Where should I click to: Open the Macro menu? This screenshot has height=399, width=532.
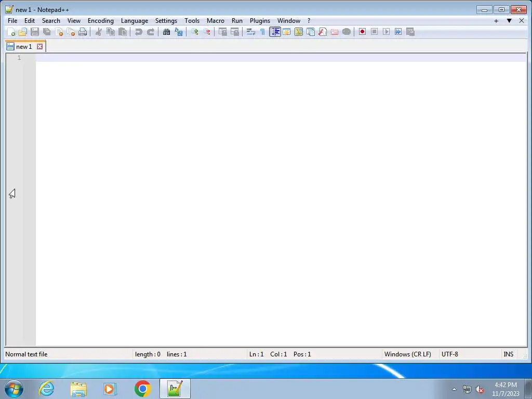coord(216,21)
